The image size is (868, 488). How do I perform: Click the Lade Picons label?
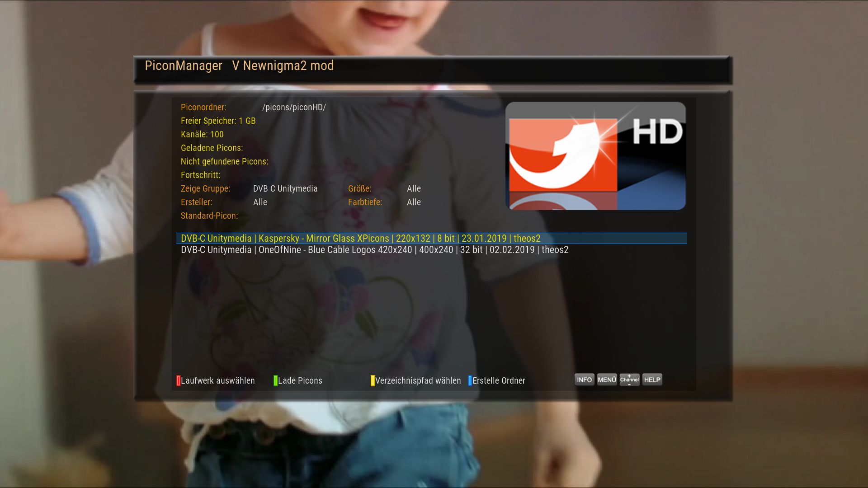300,380
